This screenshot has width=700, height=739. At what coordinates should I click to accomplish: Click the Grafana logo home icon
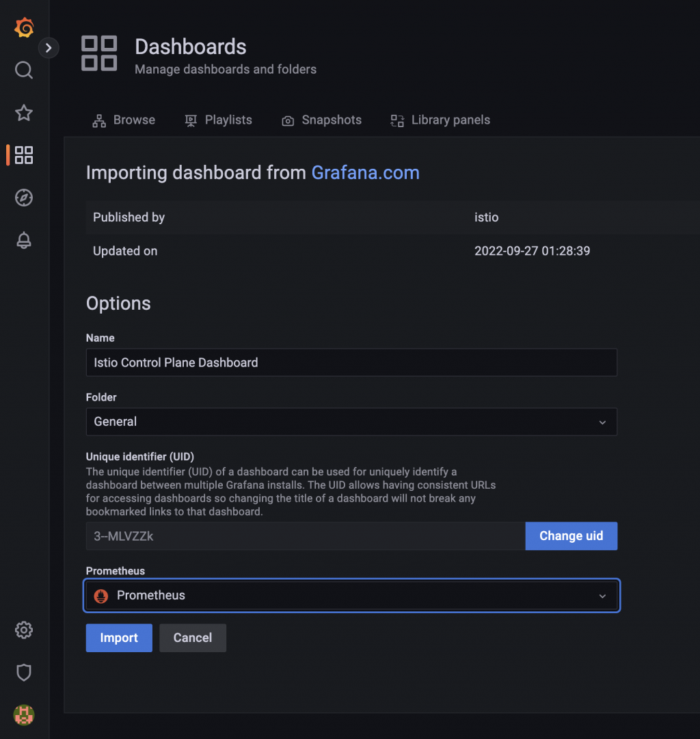coord(24,27)
